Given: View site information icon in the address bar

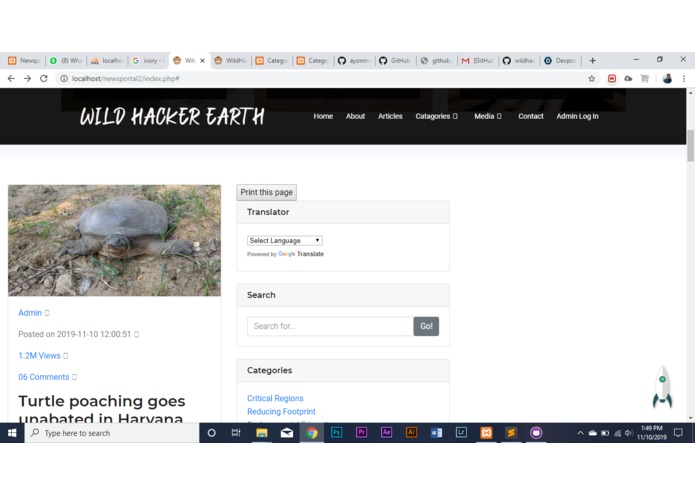Looking at the screenshot, I should point(64,78).
